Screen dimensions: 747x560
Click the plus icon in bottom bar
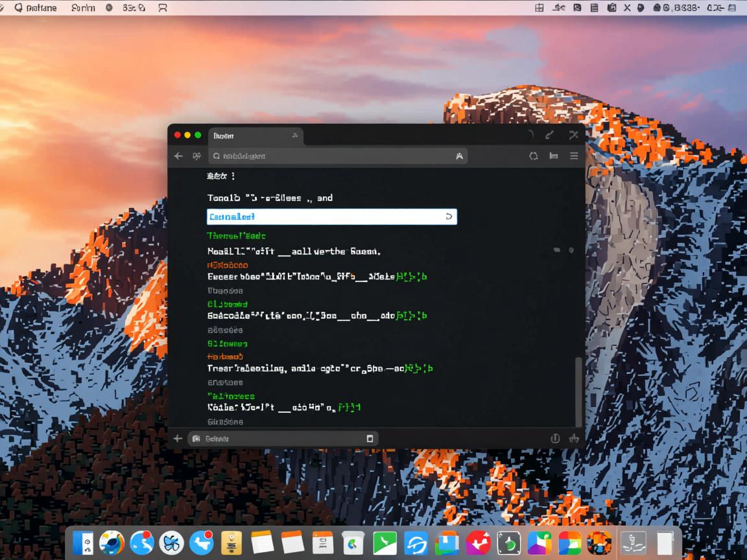tap(178, 439)
